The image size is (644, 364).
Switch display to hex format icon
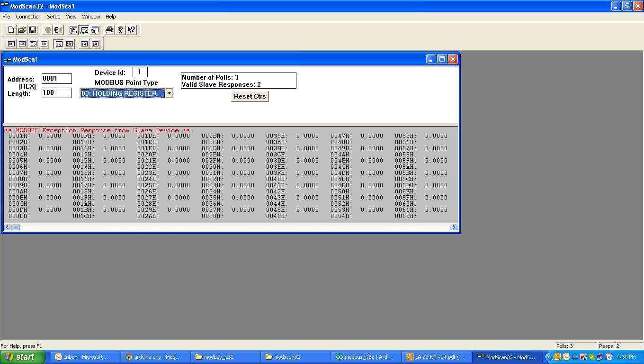pos(44,44)
